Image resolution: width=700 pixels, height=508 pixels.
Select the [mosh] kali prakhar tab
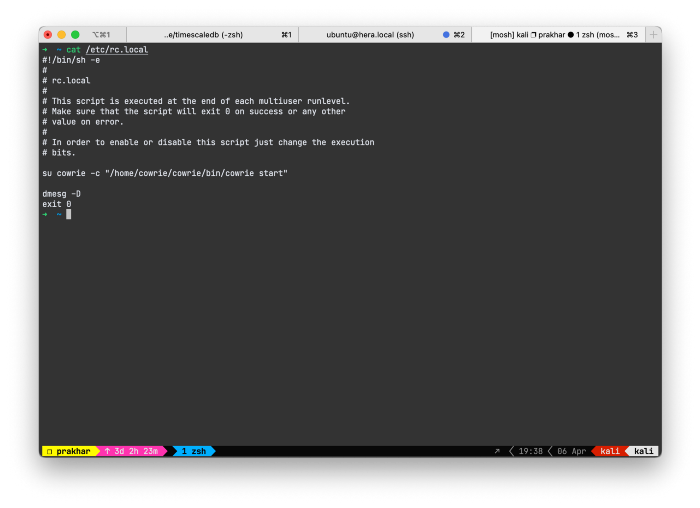point(558,35)
